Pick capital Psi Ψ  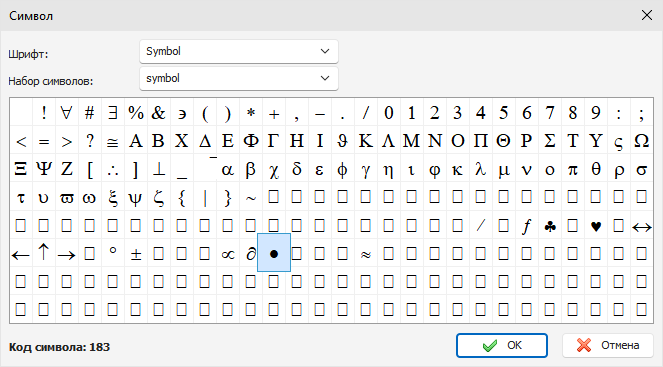[44, 169]
